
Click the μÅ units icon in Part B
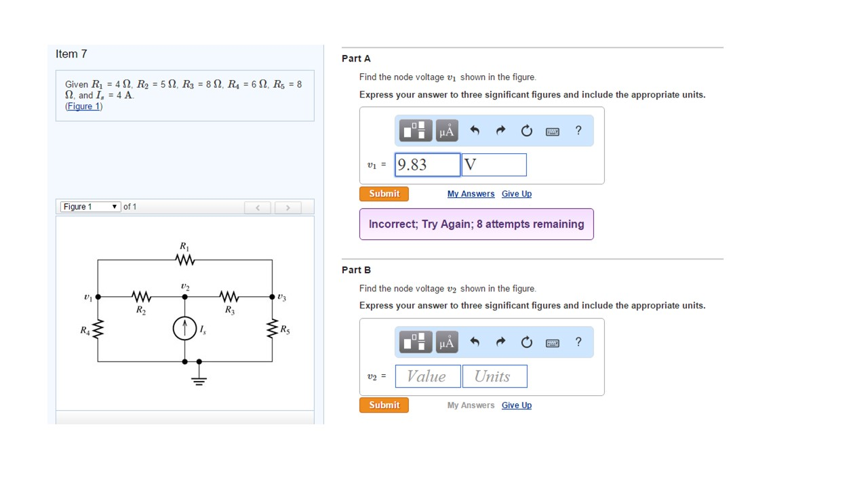pyautogui.click(x=447, y=342)
